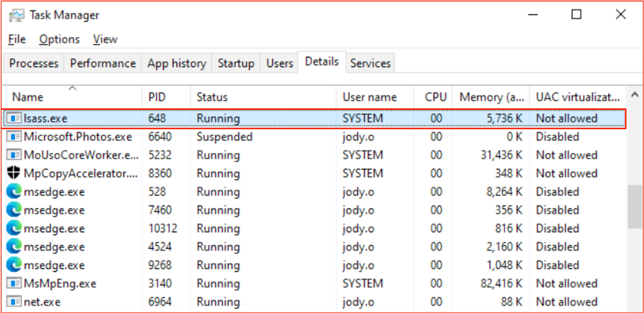The image size is (644, 313).
Task: Click the MpCopyAccelerator shield icon
Action: 14,173
